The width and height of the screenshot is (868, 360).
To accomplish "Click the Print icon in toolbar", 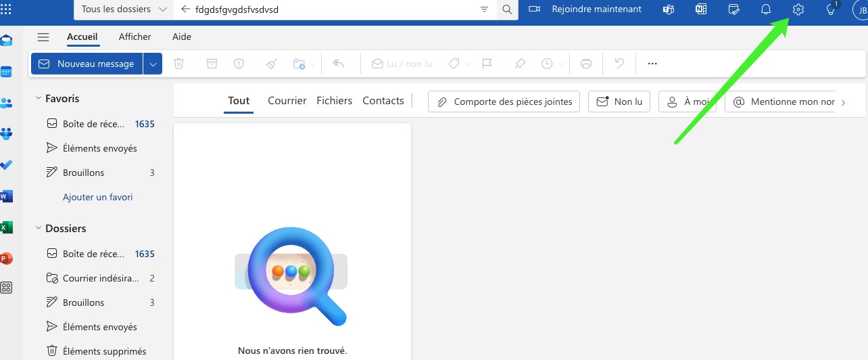I will click(x=586, y=64).
